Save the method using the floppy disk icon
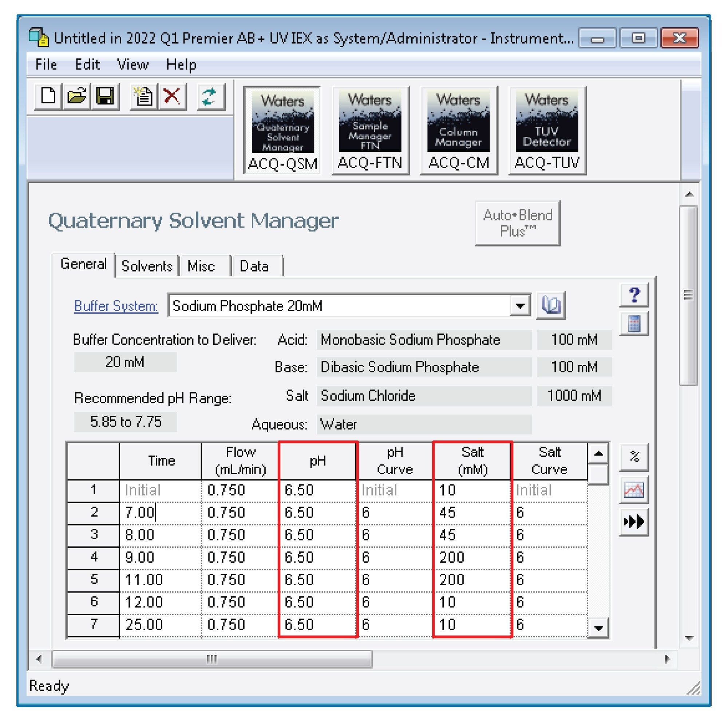This screenshot has width=728, height=724. [x=105, y=96]
